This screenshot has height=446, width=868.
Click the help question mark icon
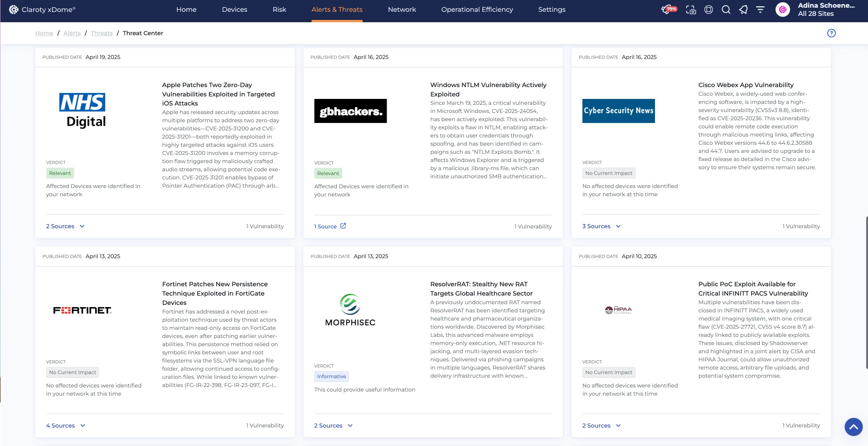[831, 33]
